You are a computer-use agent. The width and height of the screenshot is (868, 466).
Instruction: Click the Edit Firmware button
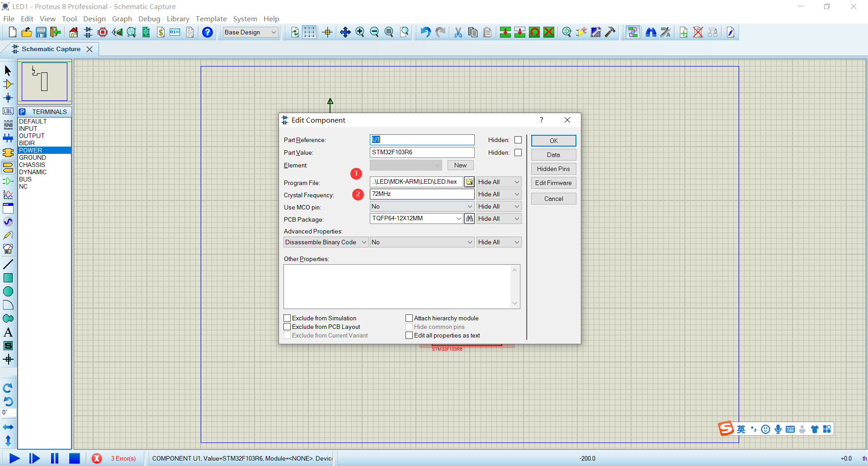(553, 183)
